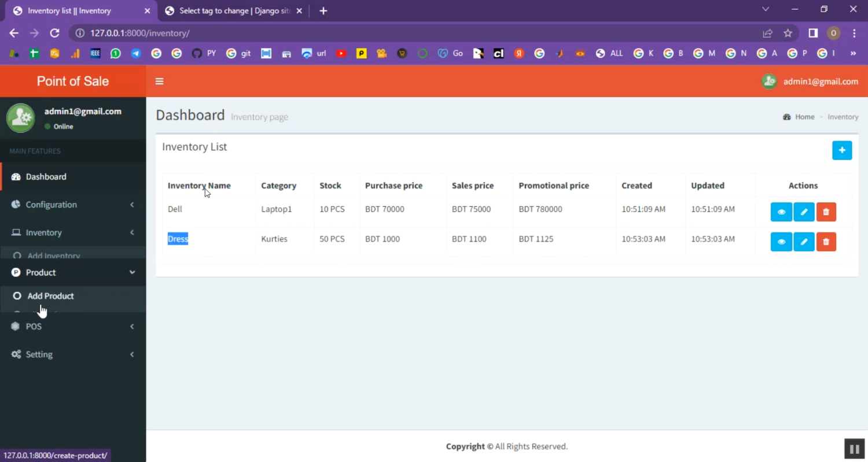The image size is (868, 462).
Task: Edit the Dell inventory item
Action: pos(804,212)
